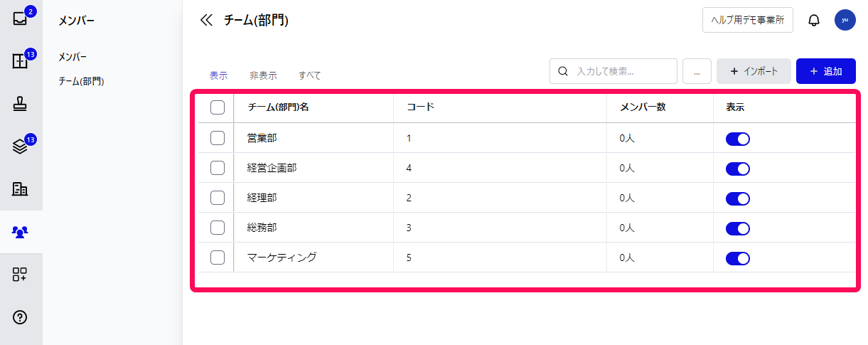
Task: Open the inbox icon in sidebar
Action: click(x=20, y=19)
